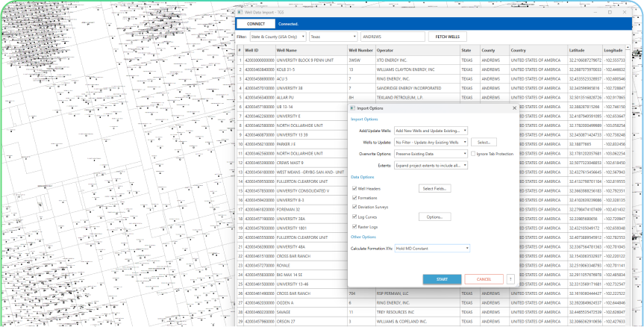The width and height of the screenshot is (644, 327).
Task: Select the ACU 5 well row
Action: [431, 79]
